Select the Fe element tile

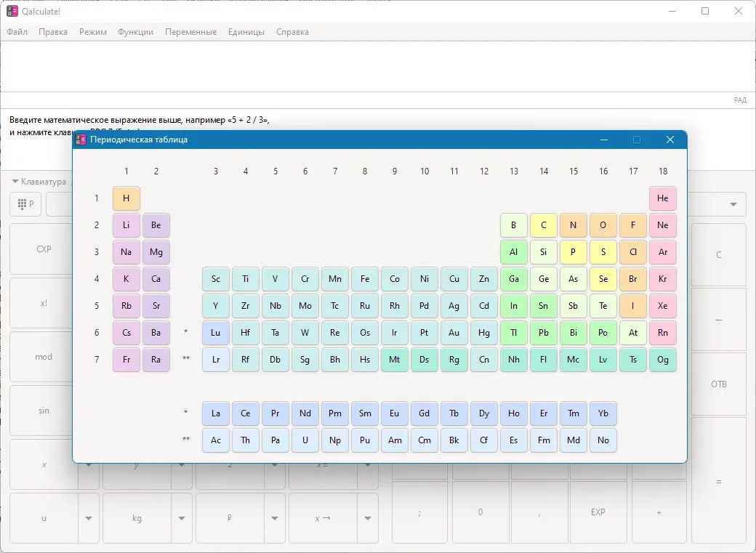(365, 279)
